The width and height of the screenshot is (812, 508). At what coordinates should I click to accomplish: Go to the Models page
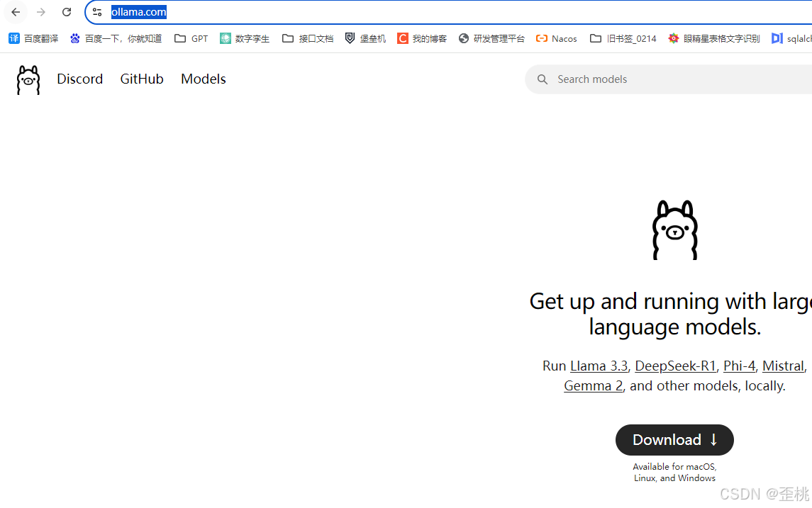203,79
